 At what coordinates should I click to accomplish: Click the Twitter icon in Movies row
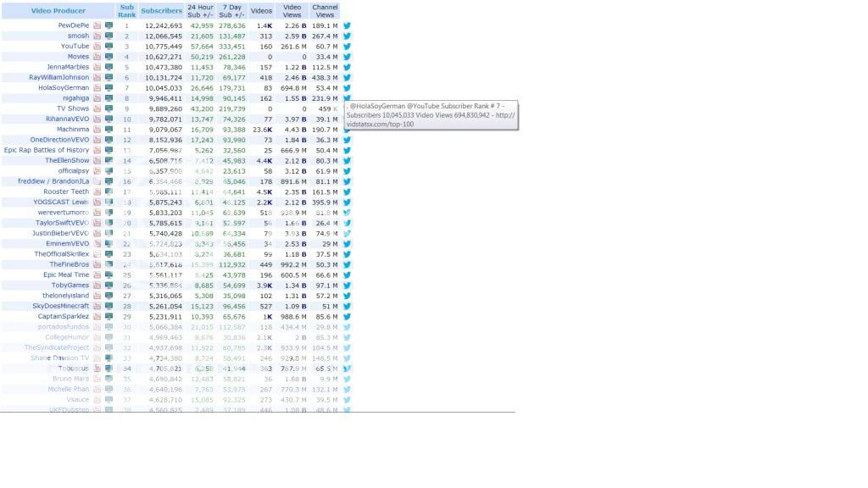347,57
